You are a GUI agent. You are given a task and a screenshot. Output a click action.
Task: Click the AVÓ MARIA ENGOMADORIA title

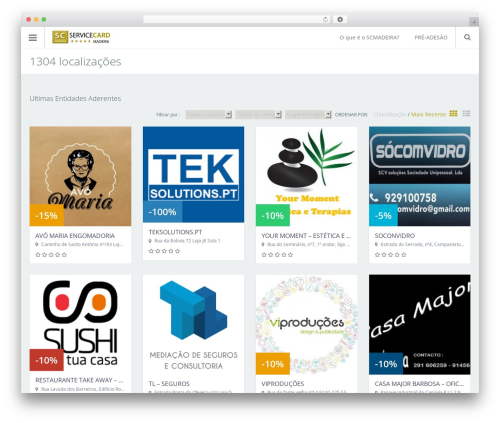click(x=75, y=236)
